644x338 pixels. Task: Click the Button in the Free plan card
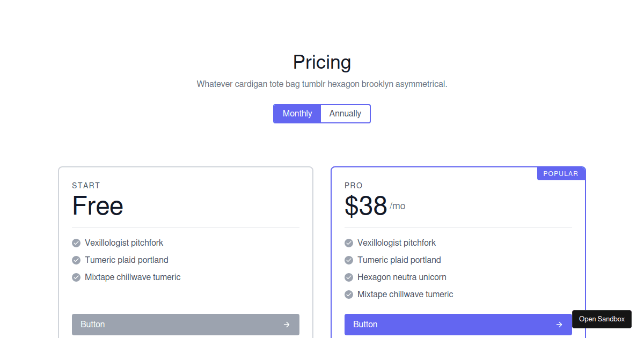(x=186, y=324)
